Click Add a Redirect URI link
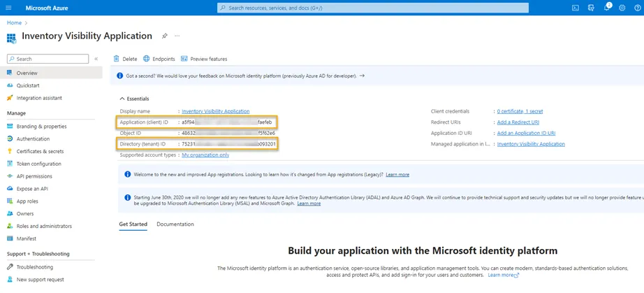This screenshot has height=293, width=644. 518,122
